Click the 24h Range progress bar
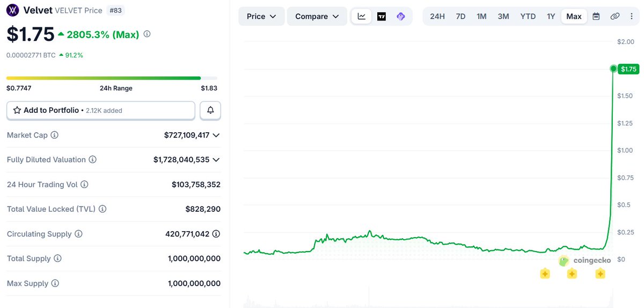The height and width of the screenshot is (308, 644). 112,78
